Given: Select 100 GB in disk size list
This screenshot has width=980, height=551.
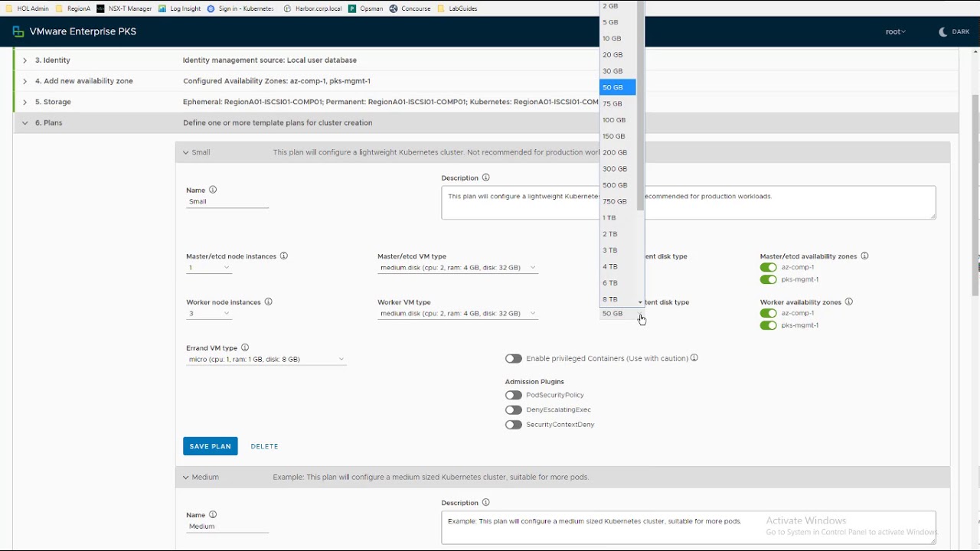Looking at the screenshot, I should point(618,120).
